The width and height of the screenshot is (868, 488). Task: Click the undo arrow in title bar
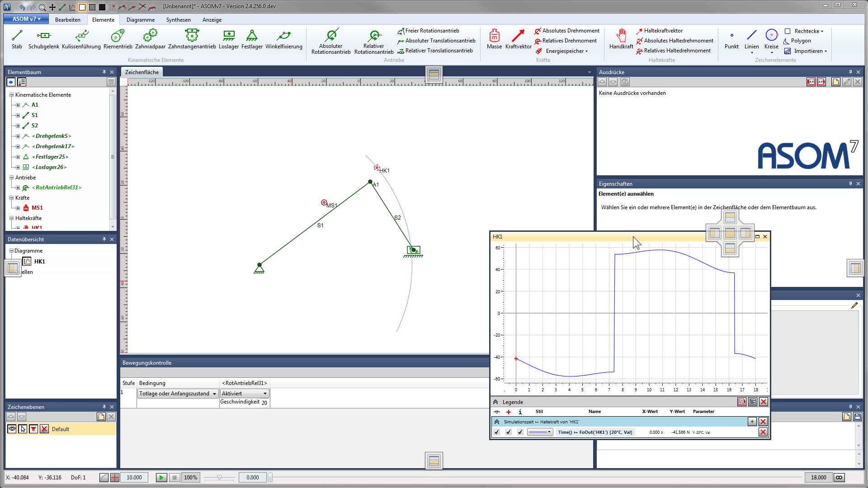tap(22, 7)
